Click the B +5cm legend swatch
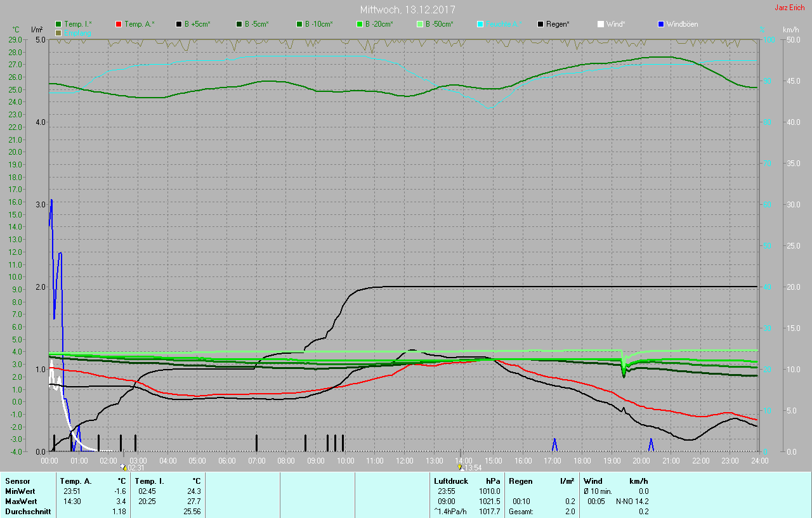This screenshot has height=518, width=812. pyautogui.click(x=179, y=24)
